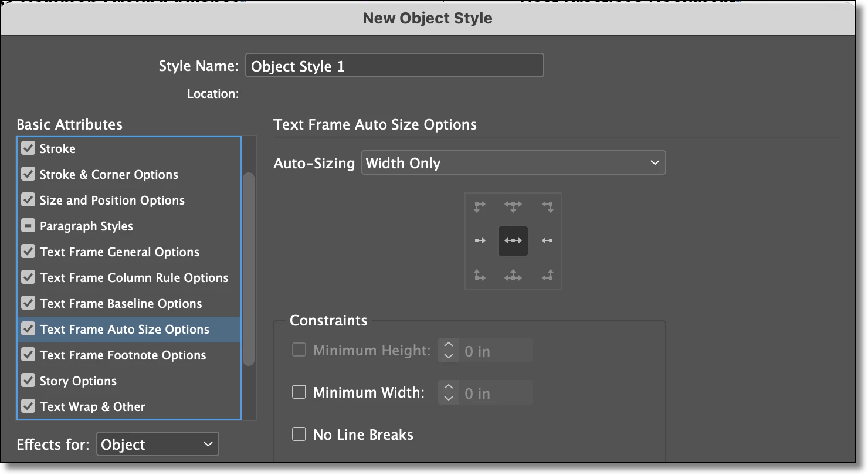The height and width of the screenshot is (475, 868).
Task: Enable the Minimum Width checkbox
Action: (299, 392)
